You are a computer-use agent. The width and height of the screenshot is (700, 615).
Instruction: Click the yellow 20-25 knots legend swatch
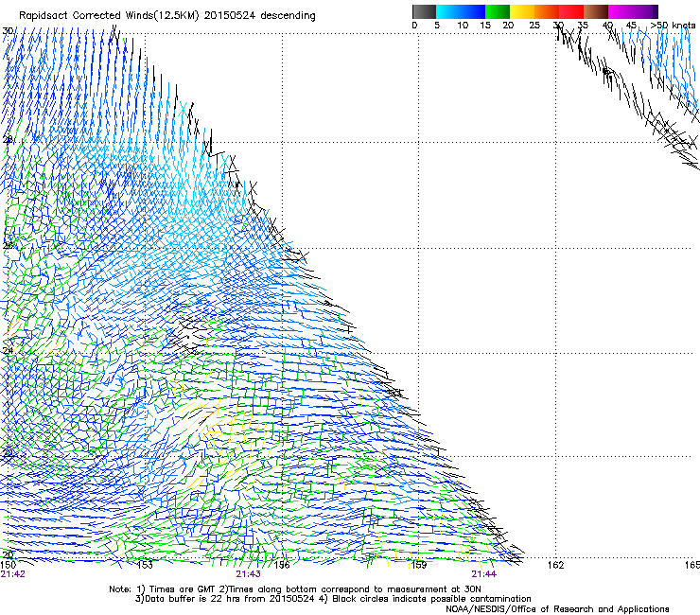click(x=522, y=11)
